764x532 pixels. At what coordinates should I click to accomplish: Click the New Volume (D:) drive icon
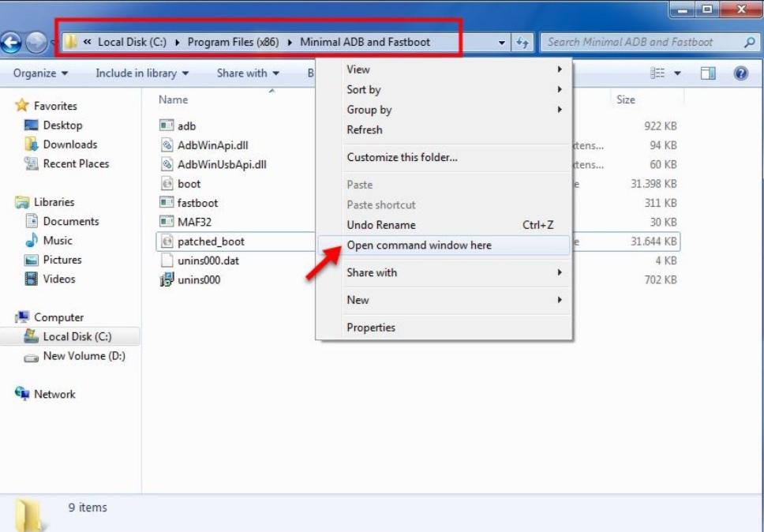pyautogui.click(x=32, y=358)
